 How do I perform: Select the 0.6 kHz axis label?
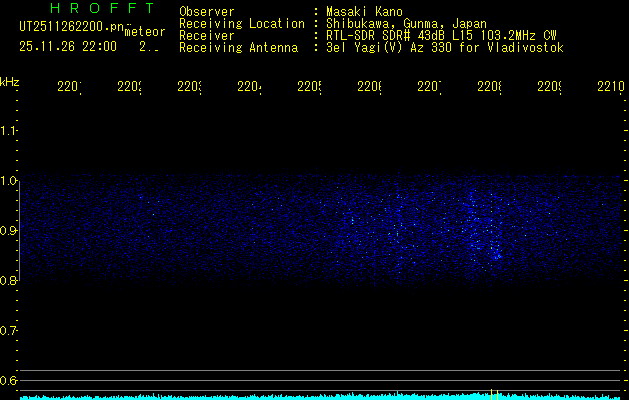tap(9, 381)
